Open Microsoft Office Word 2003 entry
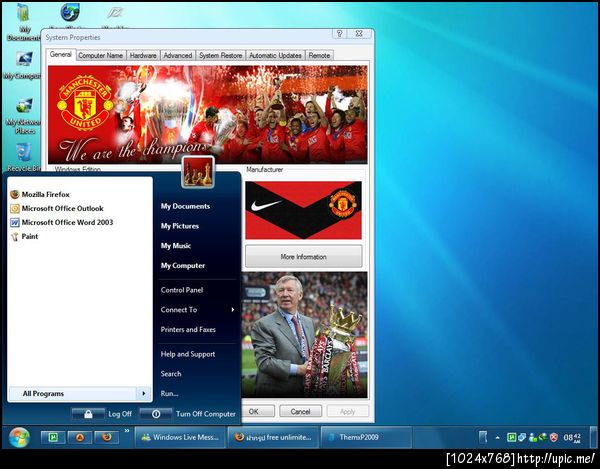This screenshot has width=600, height=469. click(x=67, y=222)
